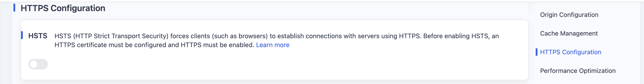Select Cache Management in the anchor menu

pos(569,34)
